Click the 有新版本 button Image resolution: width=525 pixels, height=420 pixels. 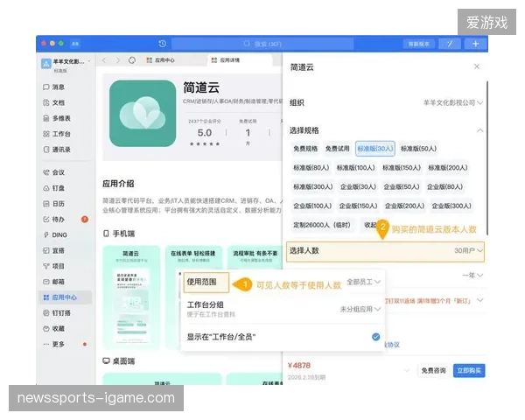[419, 44]
